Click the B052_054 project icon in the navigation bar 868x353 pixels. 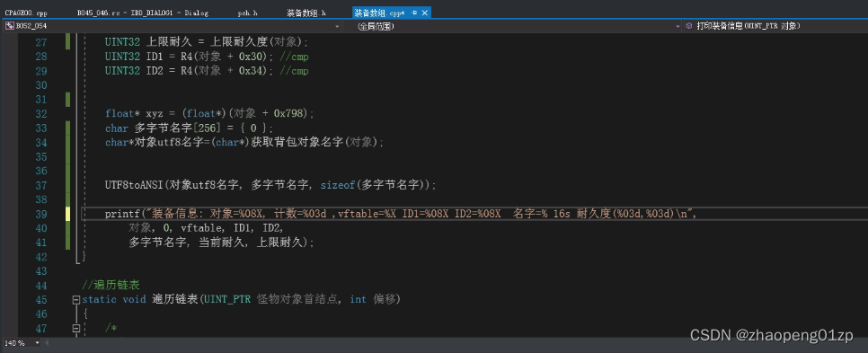pyautogui.click(x=9, y=26)
